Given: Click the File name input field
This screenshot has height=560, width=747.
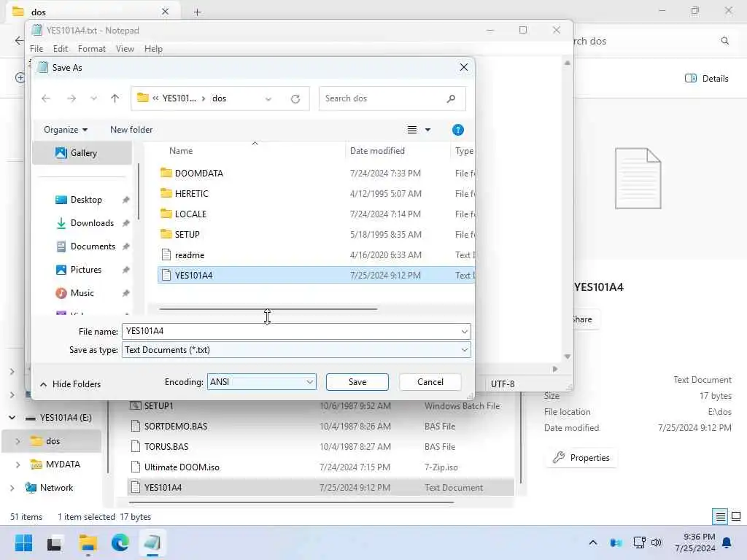Looking at the screenshot, I should pos(290,331).
